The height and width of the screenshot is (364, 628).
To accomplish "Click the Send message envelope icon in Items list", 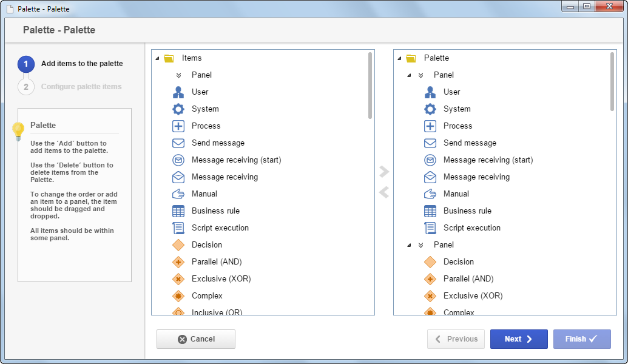I will 178,143.
